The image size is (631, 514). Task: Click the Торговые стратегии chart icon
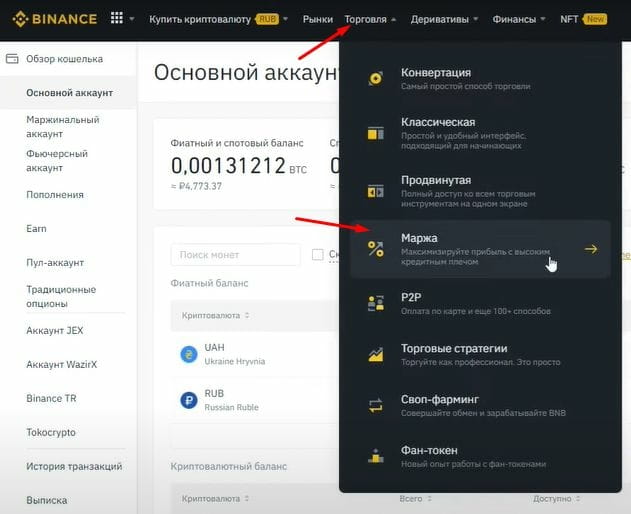pos(375,355)
